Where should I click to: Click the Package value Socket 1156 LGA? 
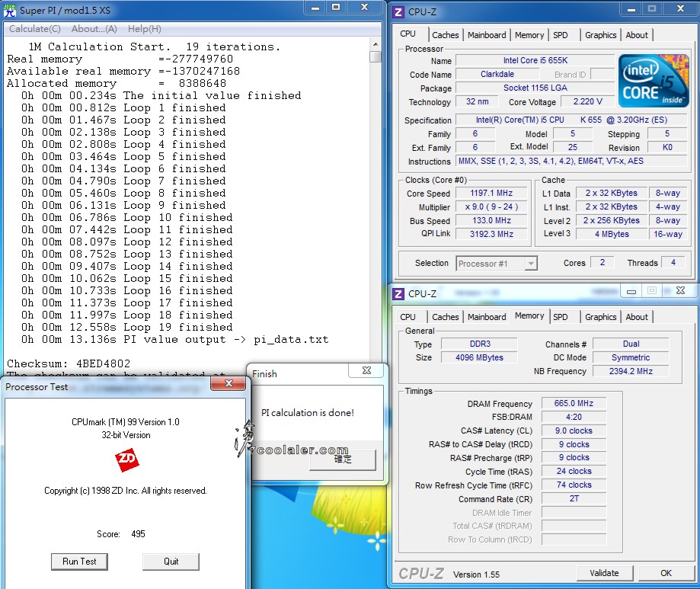click(x=535, y=88)
